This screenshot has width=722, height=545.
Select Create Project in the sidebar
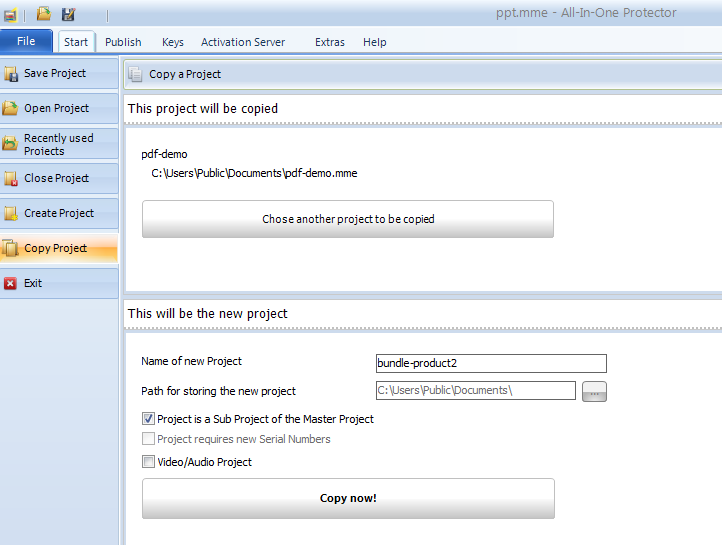[x=59, y=214]
